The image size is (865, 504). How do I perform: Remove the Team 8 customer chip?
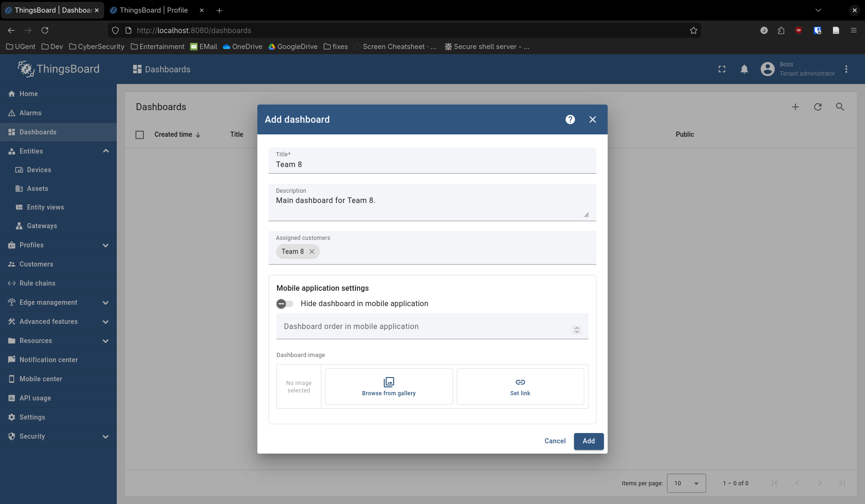312,252
